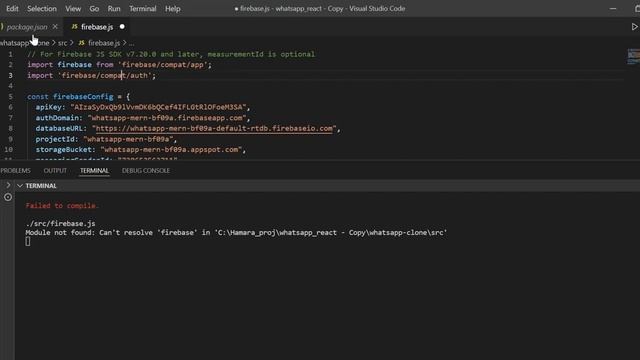Image resolution: width=640 pixels, height=360 pixels.
Task: Select the firebase.js editor tab
Action: (97, 27)
